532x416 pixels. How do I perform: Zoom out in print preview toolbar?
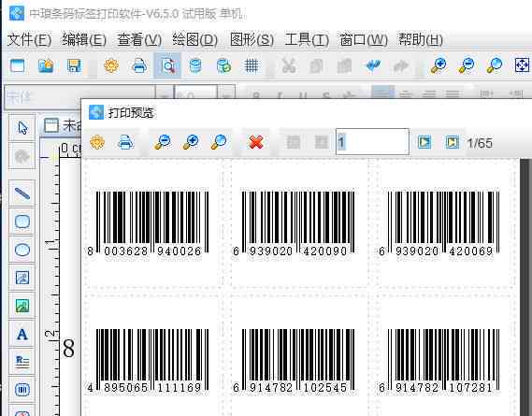pyautogui.click(x=163, y=142)
